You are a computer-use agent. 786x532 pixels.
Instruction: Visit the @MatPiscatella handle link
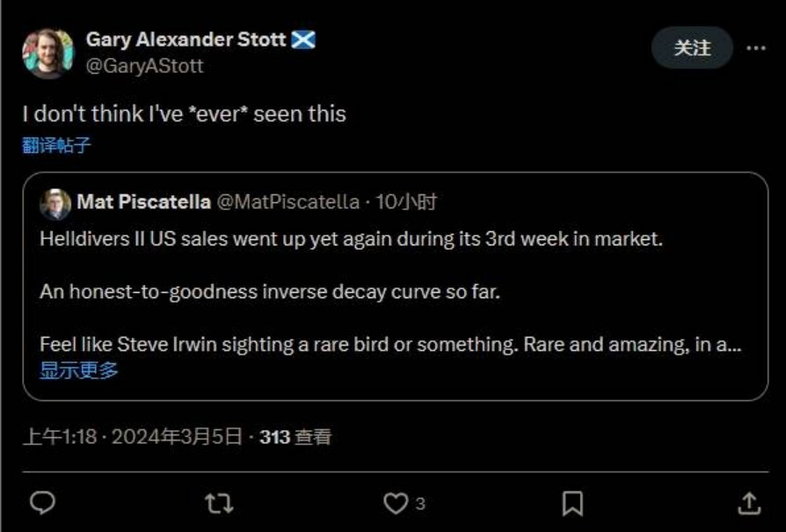(x=287, y=202)
